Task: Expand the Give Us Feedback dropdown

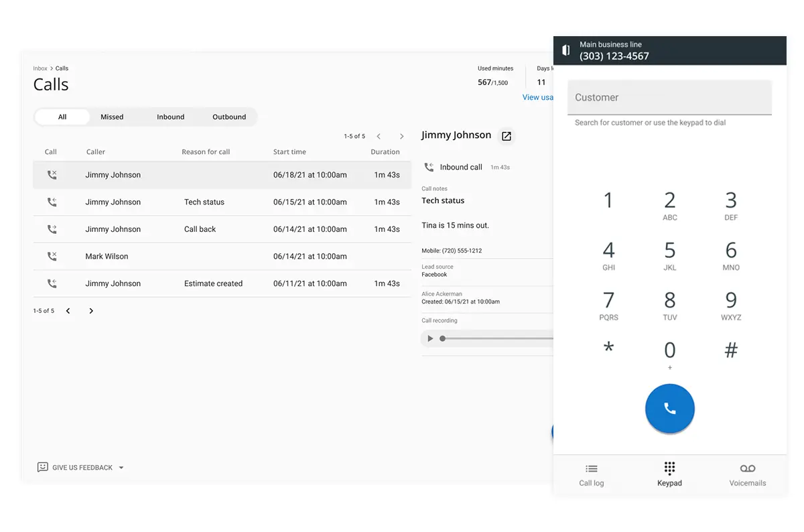Action: pos(121,467)
